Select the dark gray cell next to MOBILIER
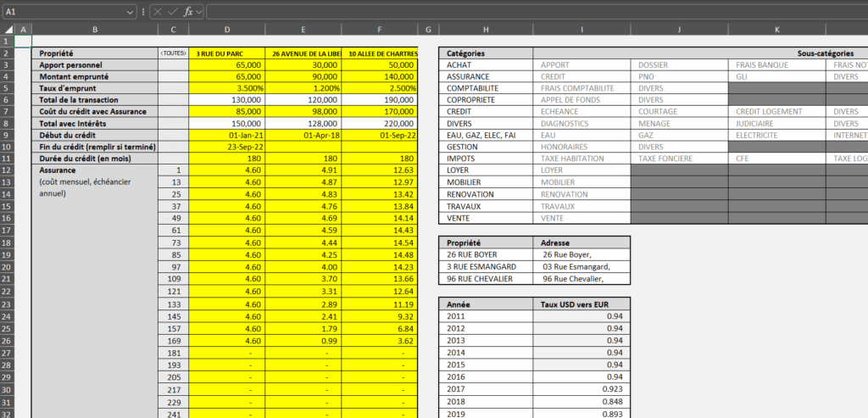The width and height of the screenshot is (868, 418). (x=679, y=181)
